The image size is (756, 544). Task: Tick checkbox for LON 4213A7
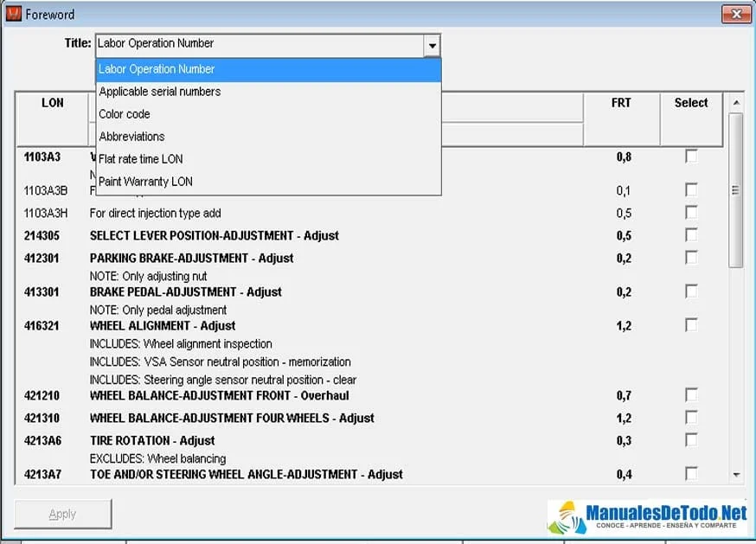691,474
